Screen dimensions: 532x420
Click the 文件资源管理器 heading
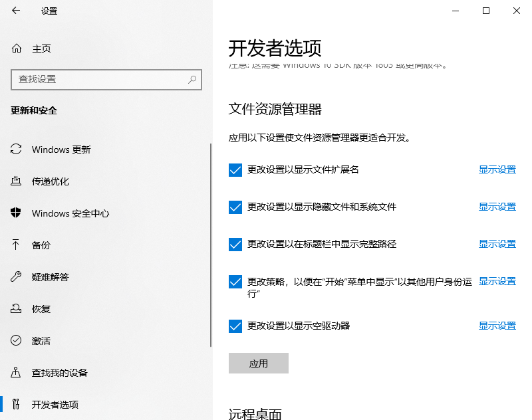[x=275, y=109]
